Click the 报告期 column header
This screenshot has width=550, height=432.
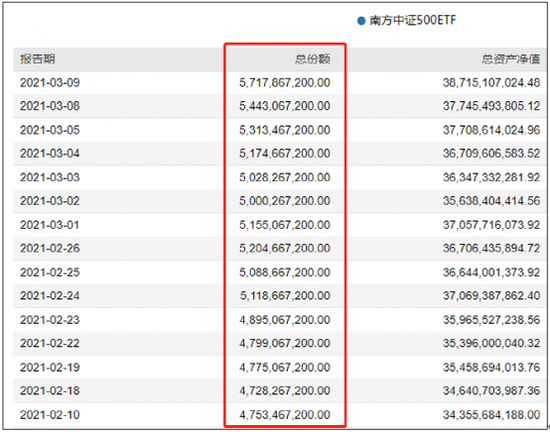[37, 59]
